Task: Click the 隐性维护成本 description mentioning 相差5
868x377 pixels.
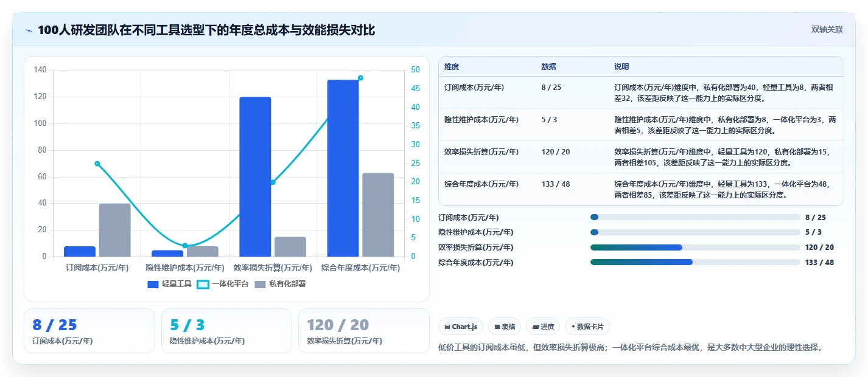Action: coord(726,125)
